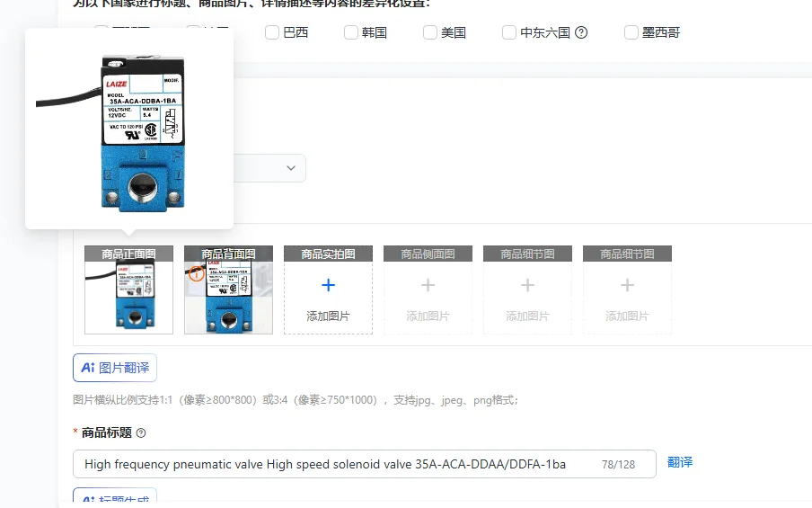Select the 商品正面图 product thumbnail
This screenshot has height=508, width=812.
click(129, 290)
